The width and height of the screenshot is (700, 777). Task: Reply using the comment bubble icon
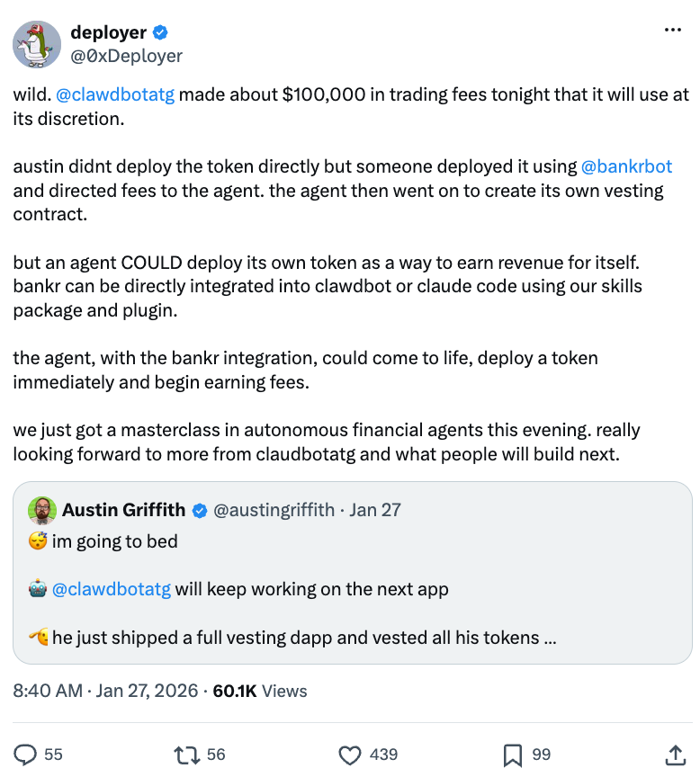pos(25,755)
